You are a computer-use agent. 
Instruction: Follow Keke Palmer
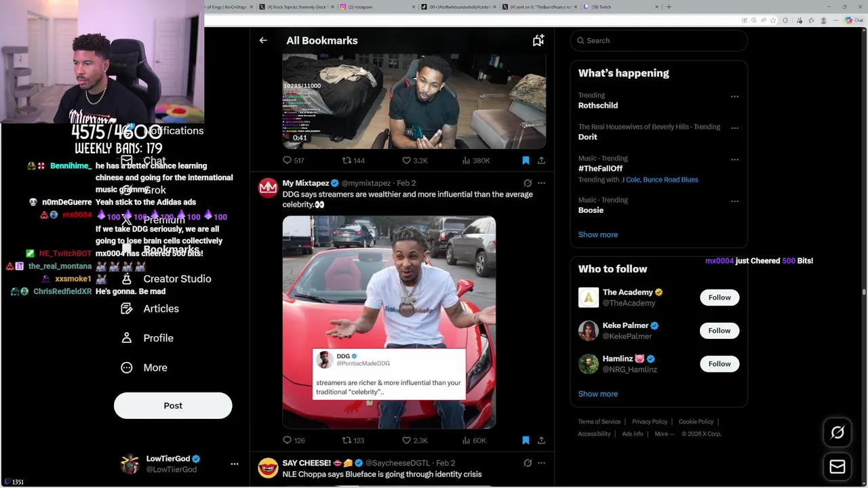[x=719, y=331]
